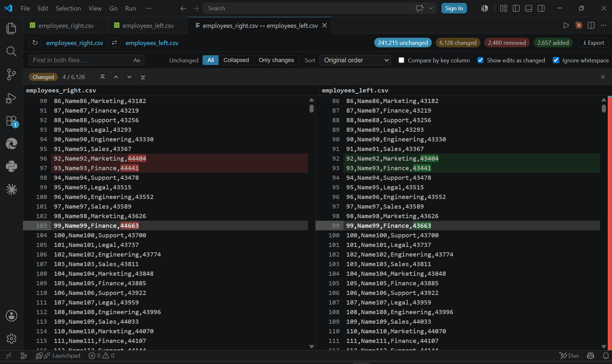Screen dimensions: 612x364
Task: Click the left pane scrollbar thumb
Action: pos(311,108)
